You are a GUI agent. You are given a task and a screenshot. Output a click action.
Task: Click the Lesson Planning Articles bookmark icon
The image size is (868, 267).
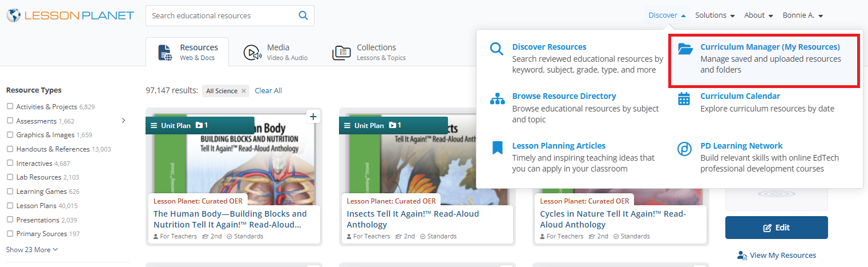[497, 148]
